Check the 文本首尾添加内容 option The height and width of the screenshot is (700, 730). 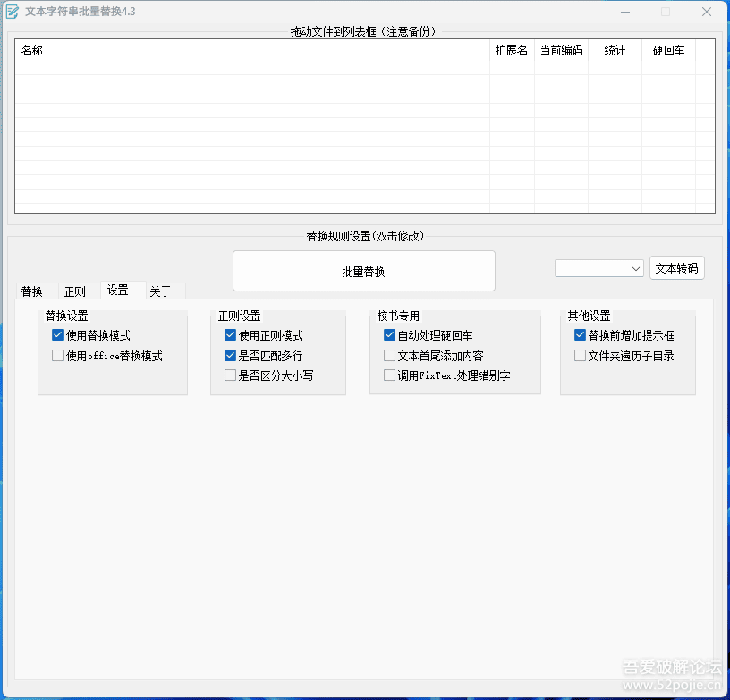coord(388,355)
